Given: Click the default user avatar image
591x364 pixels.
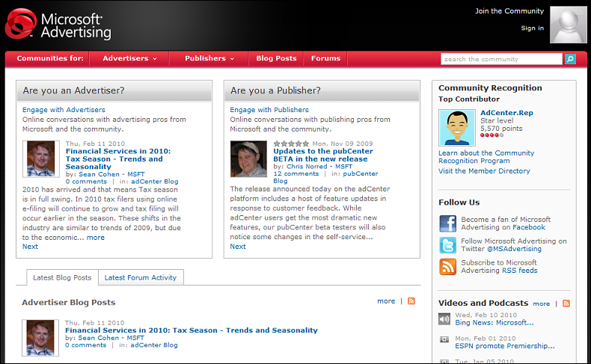Looking at the screenshot, I should (568, 25).
